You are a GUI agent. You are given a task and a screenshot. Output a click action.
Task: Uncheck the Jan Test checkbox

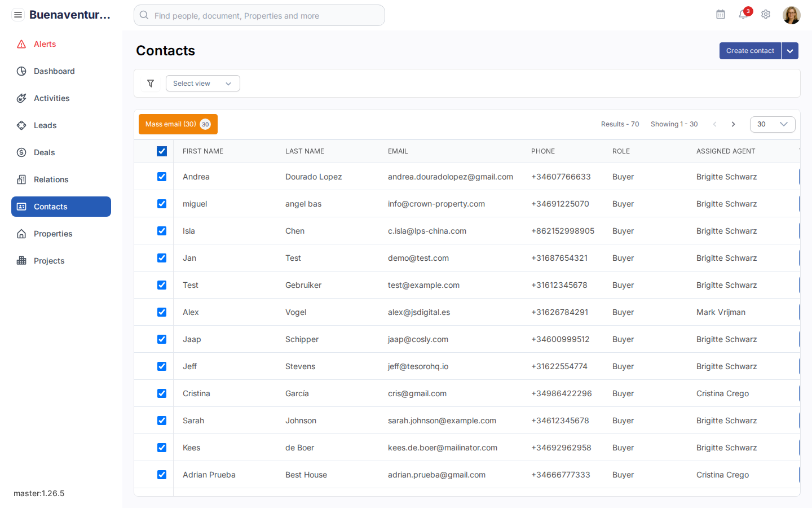[162, 258]
